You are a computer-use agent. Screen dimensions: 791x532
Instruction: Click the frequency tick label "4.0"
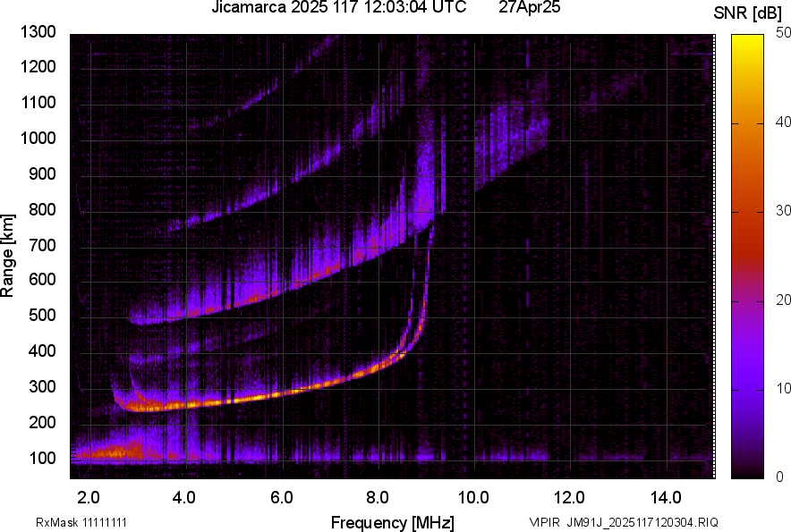(184, 498)
